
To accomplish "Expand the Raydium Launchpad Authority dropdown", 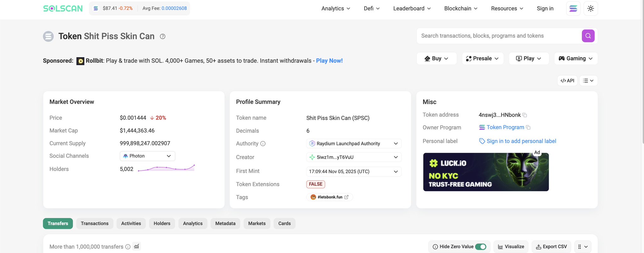I will tap(354, 144).
